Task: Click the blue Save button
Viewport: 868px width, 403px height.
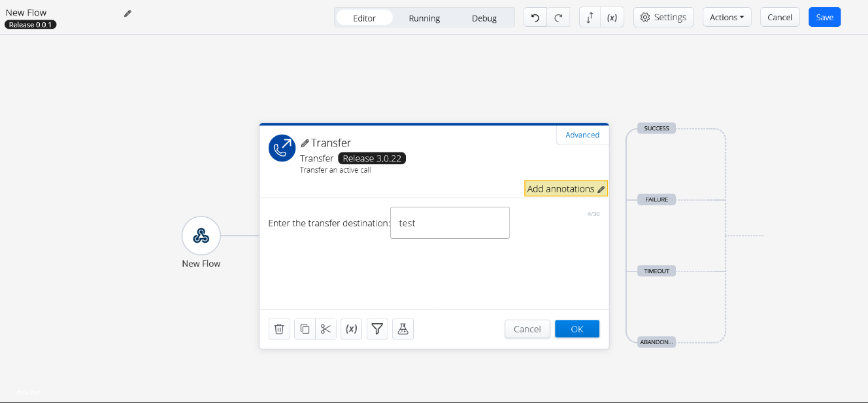Action: click(x=824, y=18)
